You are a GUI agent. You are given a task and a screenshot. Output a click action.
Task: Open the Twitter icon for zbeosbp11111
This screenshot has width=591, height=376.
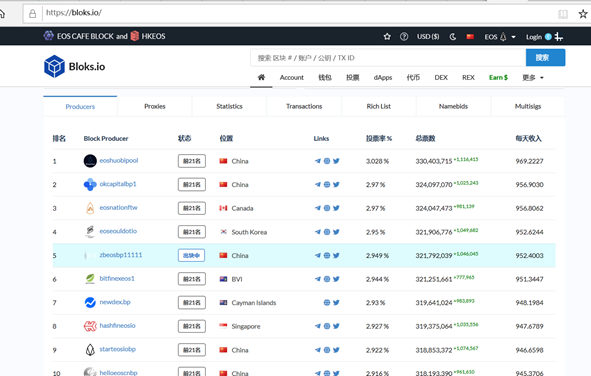click(x=336, y=255)
